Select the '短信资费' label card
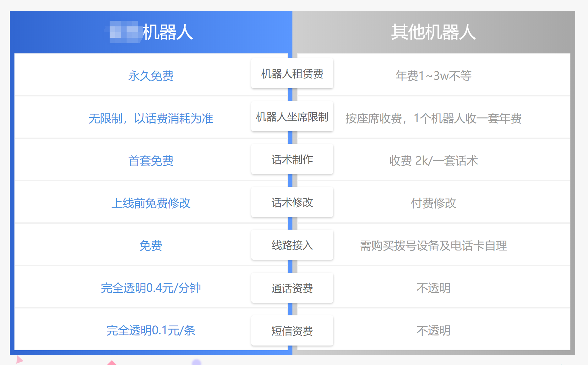The image size is (588, 365). coord(292,331)
